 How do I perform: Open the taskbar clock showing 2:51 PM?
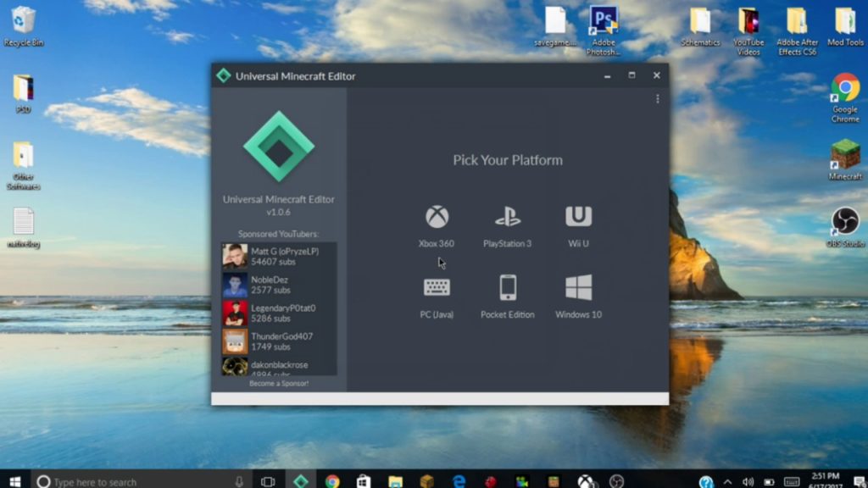point(826,480)
